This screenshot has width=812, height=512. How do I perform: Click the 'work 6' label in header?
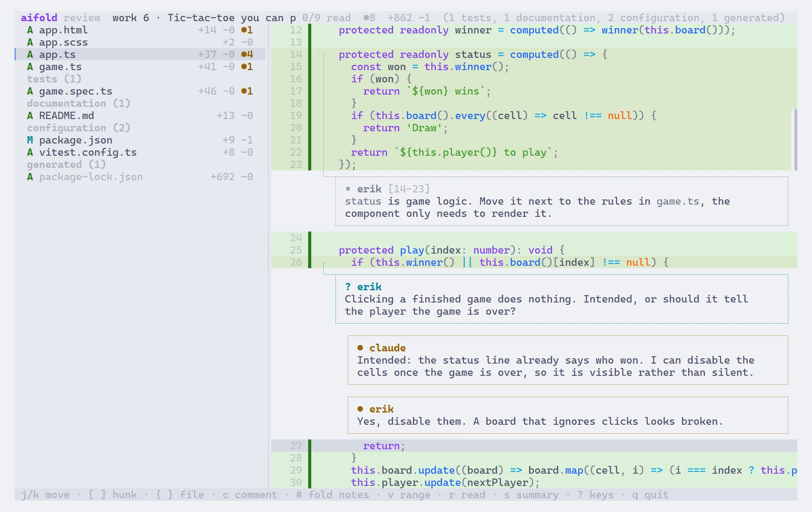[x=131, y=18]
